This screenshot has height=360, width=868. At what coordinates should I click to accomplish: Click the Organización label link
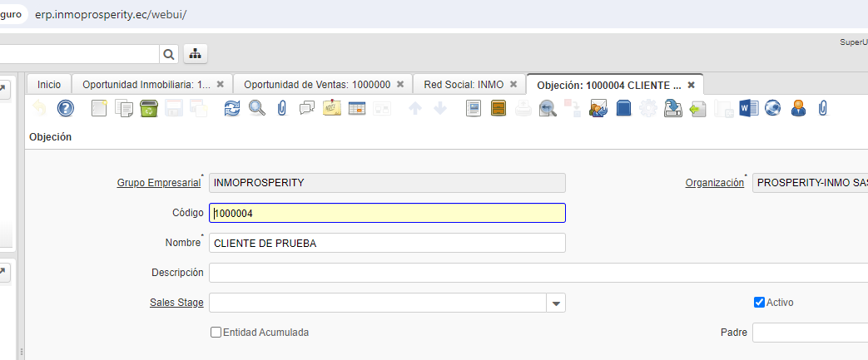714,183
